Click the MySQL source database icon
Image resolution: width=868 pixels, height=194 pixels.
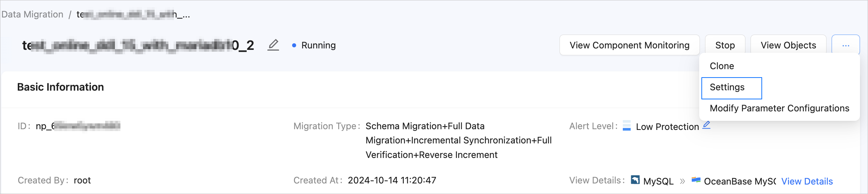click(x=635, y=180)
